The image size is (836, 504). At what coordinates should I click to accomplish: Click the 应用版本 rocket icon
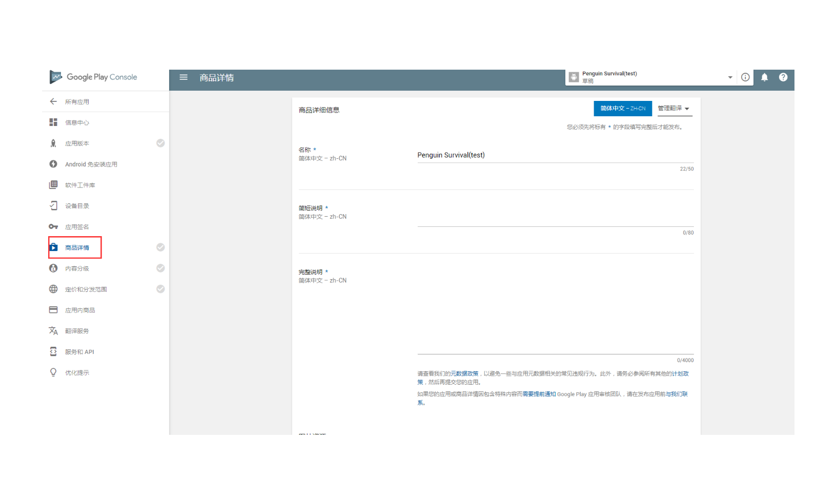pyautogui.click(x=53, y=143)
